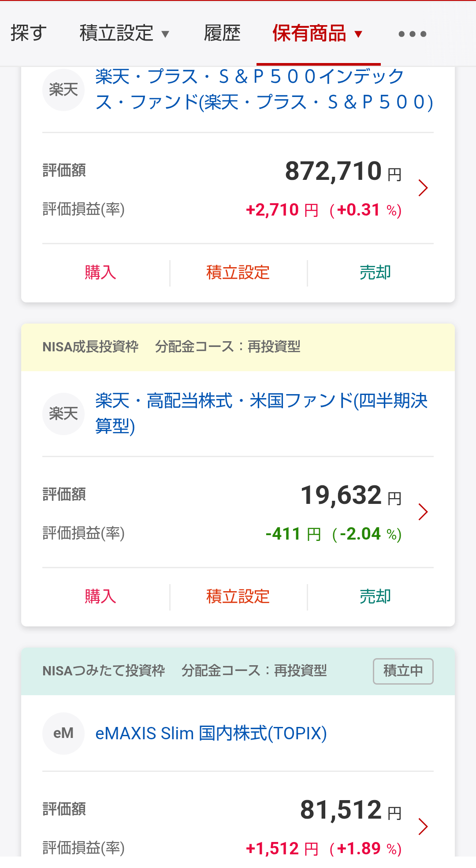Tap the 積立中 status badge
This screenshot has height=868, width=476.
click(x=403, y=671)
